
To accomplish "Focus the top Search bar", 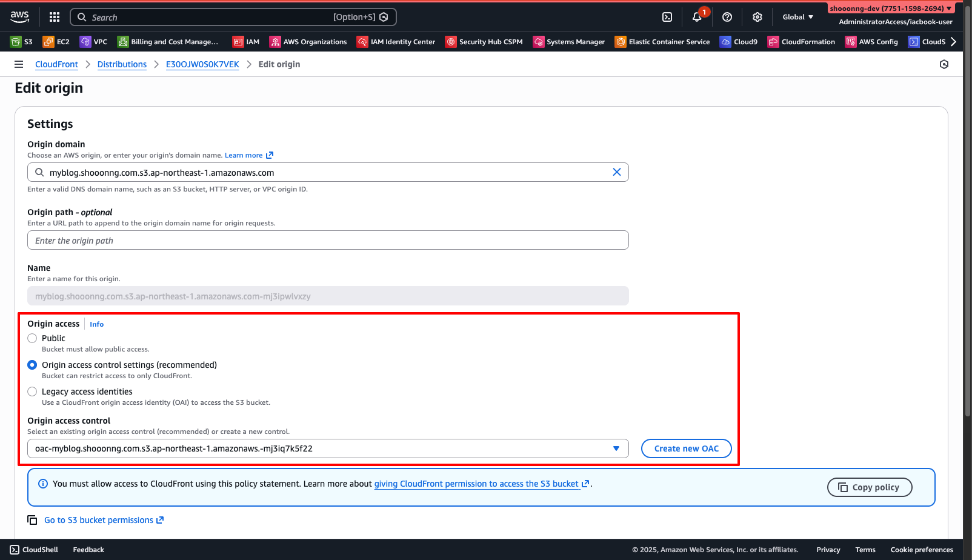I will [x=233, y=17].
